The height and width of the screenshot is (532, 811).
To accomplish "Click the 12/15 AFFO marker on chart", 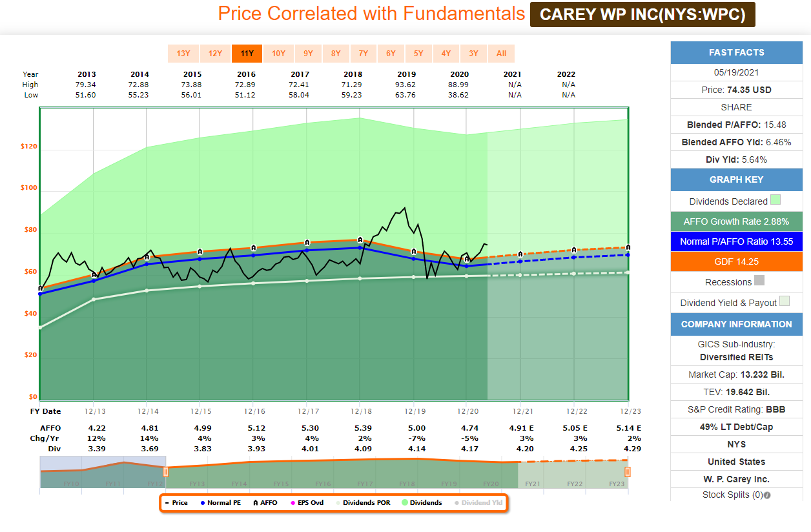I will point(200,251).
